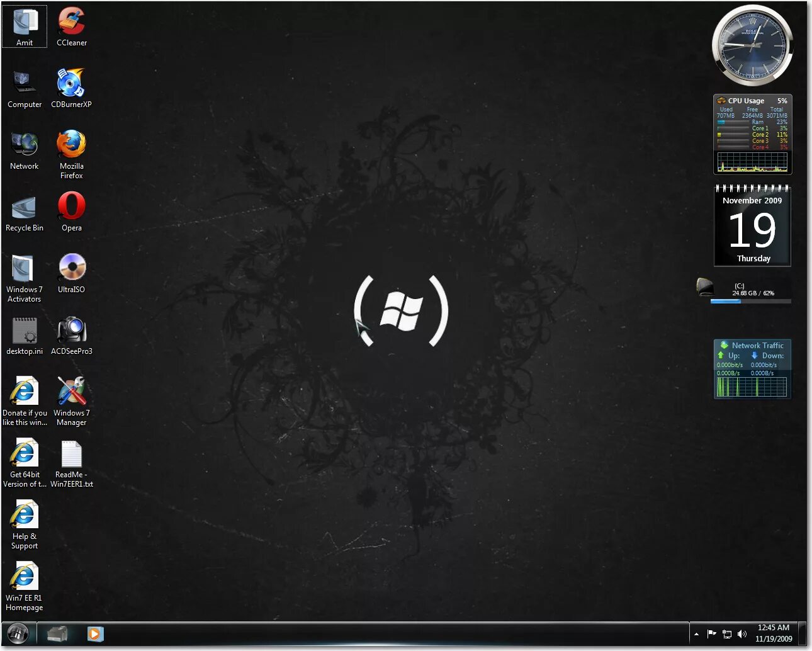812x651 pixels.
Task: Show hidden tray icons arrow
Action: coord(696,634)
